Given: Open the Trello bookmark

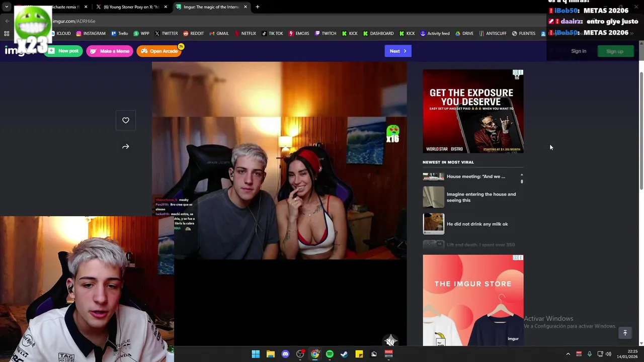Looking at the screenshot, I should click(x=119, y=34).
